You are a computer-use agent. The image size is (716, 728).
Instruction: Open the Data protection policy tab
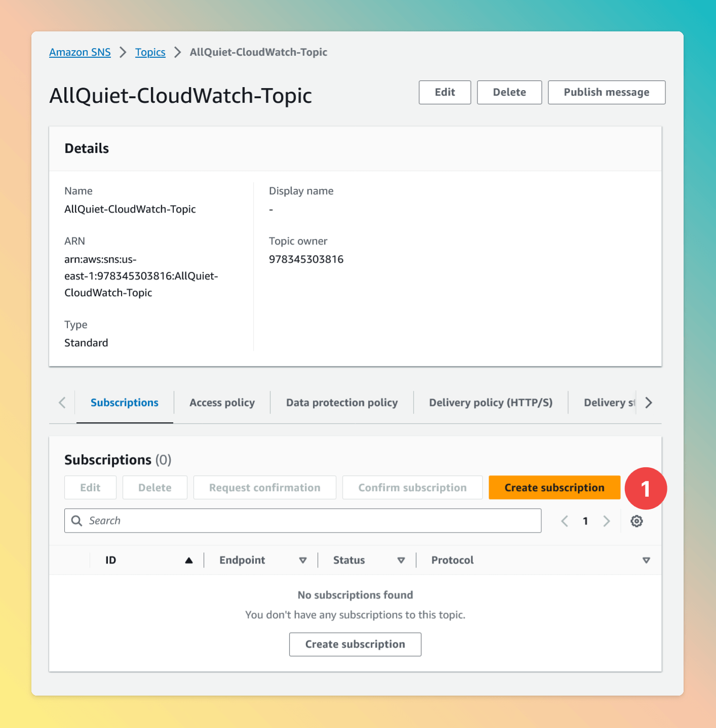point(342,402)
